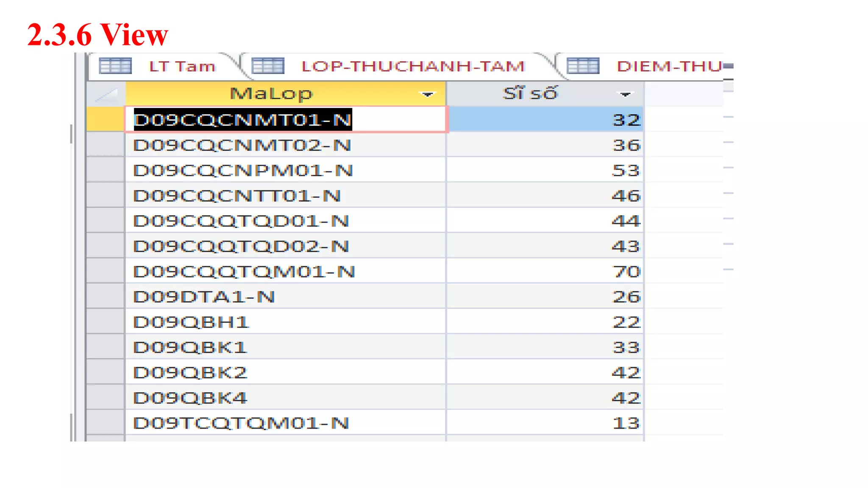Click Sĩ số value 70 cell
Screen dimensions: 868x488
(x=545, y=272)
